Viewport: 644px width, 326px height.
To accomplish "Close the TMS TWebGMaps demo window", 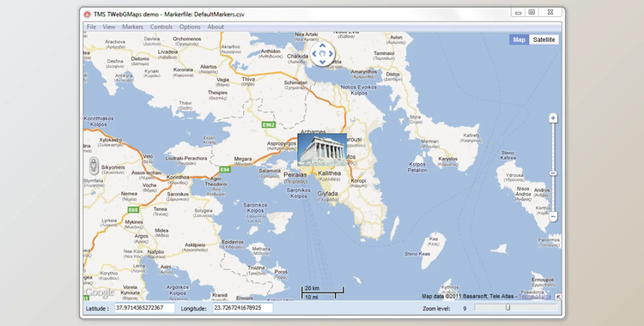I will tap(550, 12).
